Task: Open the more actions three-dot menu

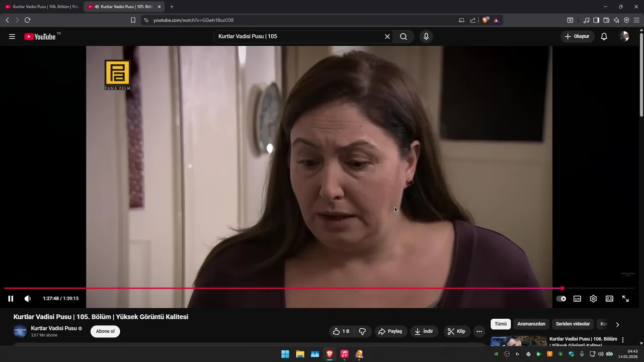Action: pos(479,331)
